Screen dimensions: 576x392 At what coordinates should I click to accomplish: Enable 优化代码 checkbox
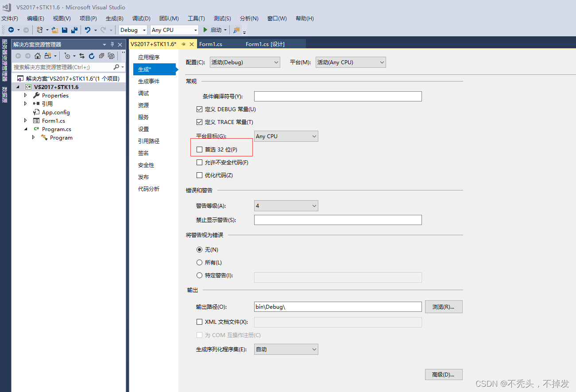(199, 175)
